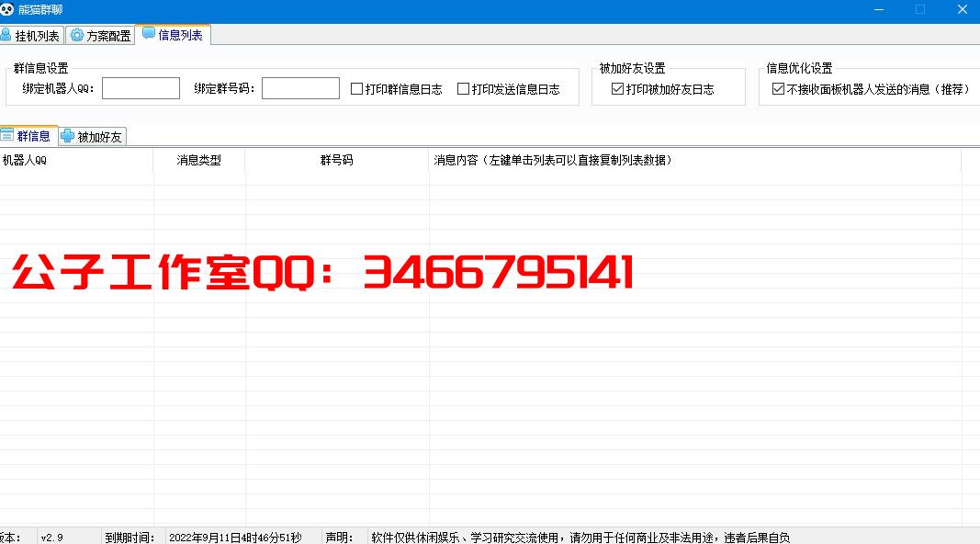The width and height of the screenshot is (980, 544).
Task: Click the person icon on 挂机列表 tab
Action: 6,34
